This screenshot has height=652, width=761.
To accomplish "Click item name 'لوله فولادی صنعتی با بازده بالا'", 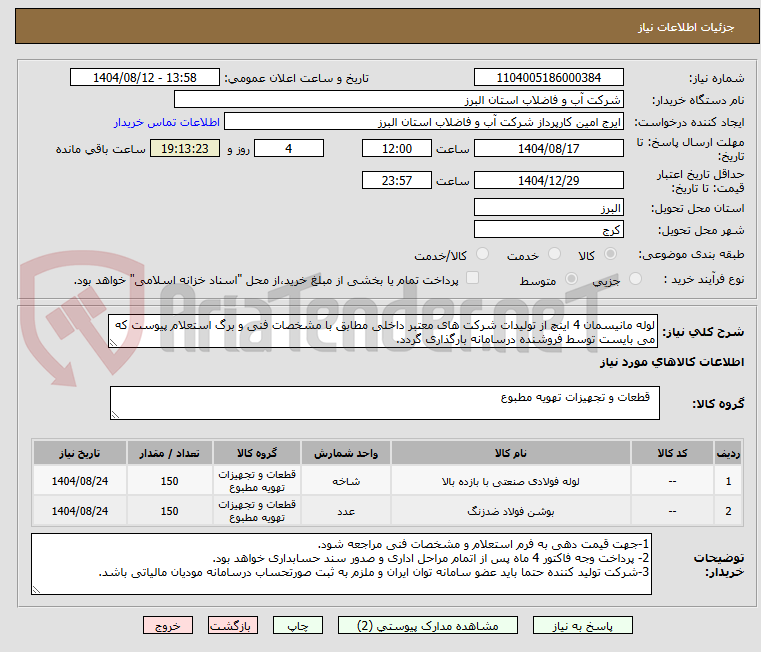I will [511, 481].
